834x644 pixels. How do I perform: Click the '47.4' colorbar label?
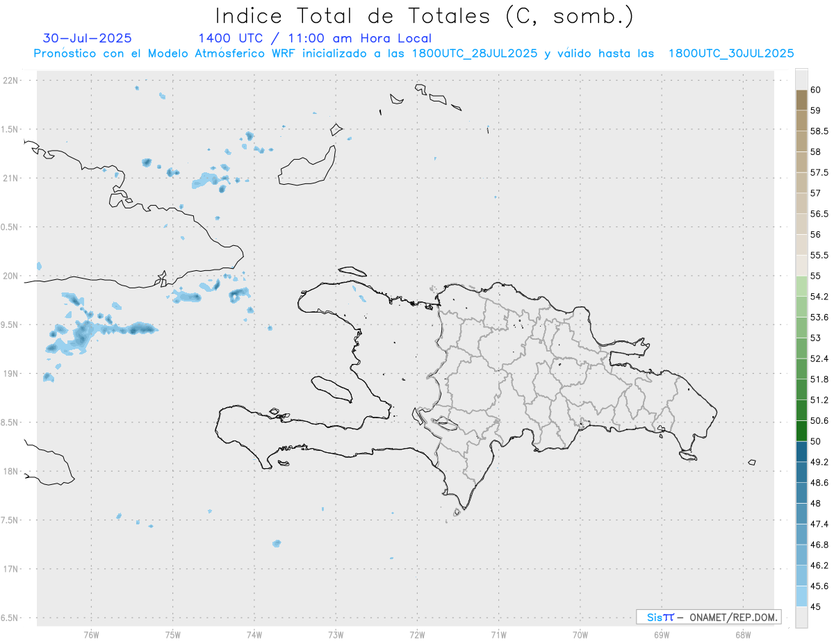(819, 524)
